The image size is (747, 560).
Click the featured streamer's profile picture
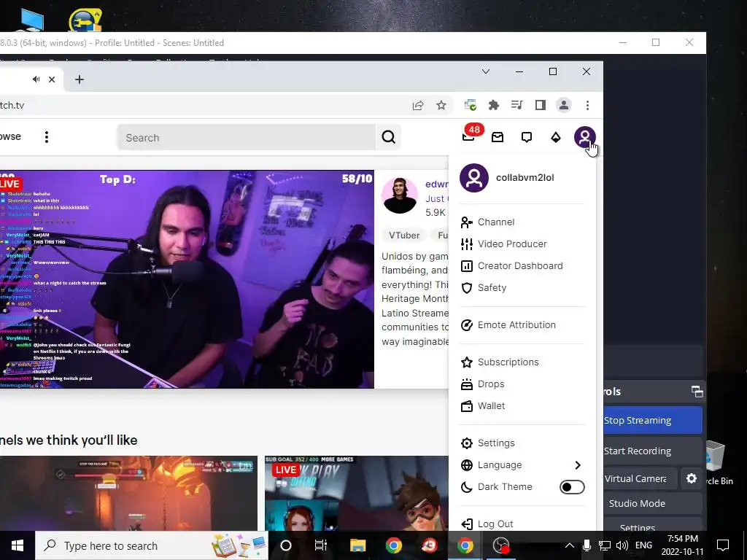point(400,195)
